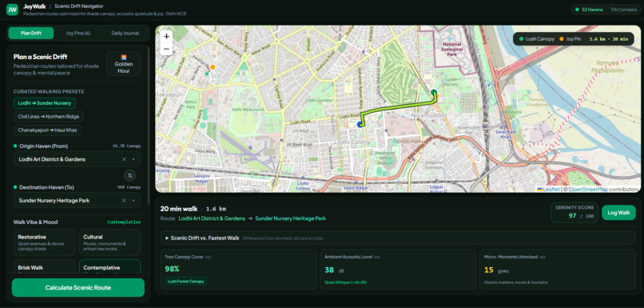Choose the Brisk Walk vibe
The height and width of the screenshot is (308, 644).
45,266
